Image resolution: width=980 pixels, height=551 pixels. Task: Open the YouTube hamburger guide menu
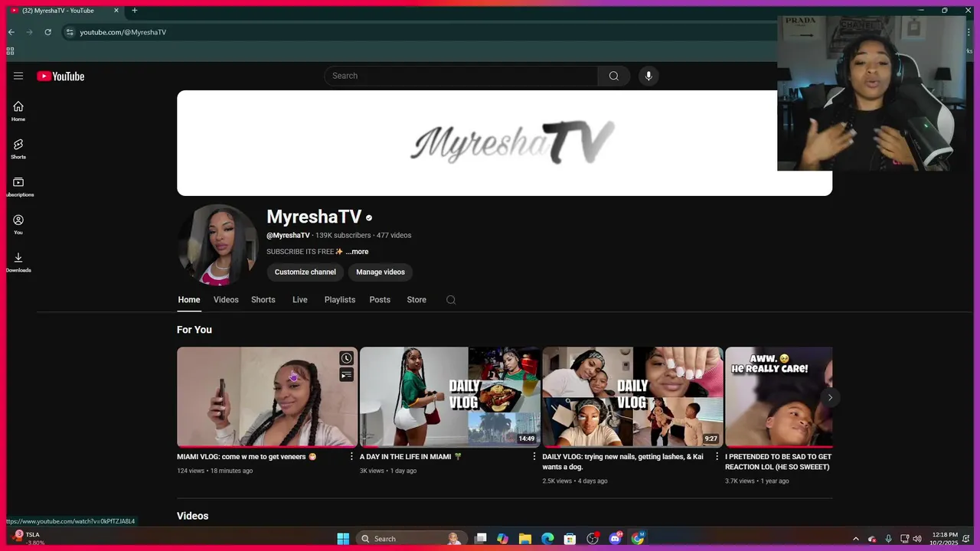coord(18,76)
